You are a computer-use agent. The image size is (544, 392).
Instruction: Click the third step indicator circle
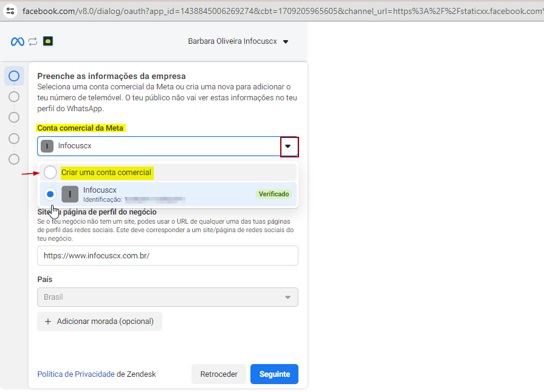14,117
